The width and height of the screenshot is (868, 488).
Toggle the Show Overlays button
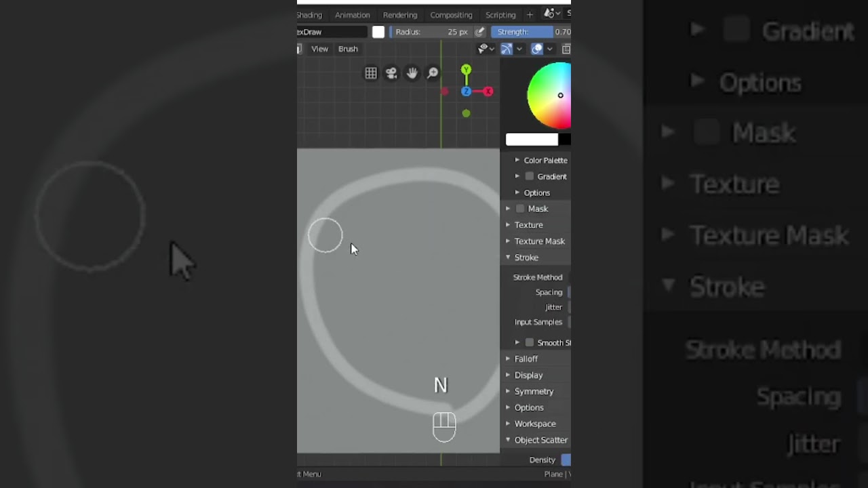point(536,49)
